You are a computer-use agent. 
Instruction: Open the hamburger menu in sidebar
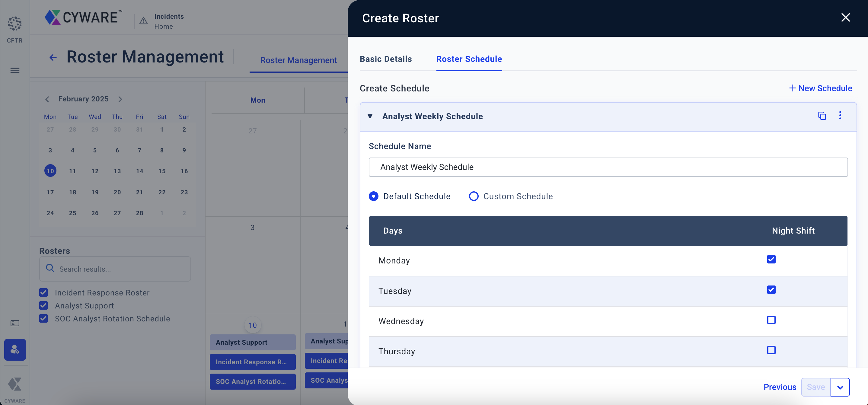pos(14,70)
